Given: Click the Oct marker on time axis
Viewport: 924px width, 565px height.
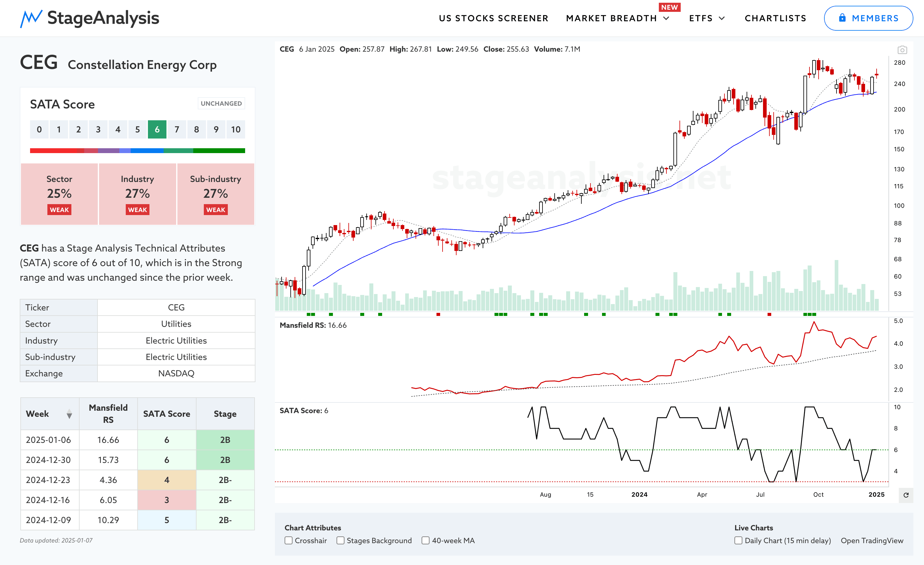Looking at the screenshot, I should tap(818, 495).
